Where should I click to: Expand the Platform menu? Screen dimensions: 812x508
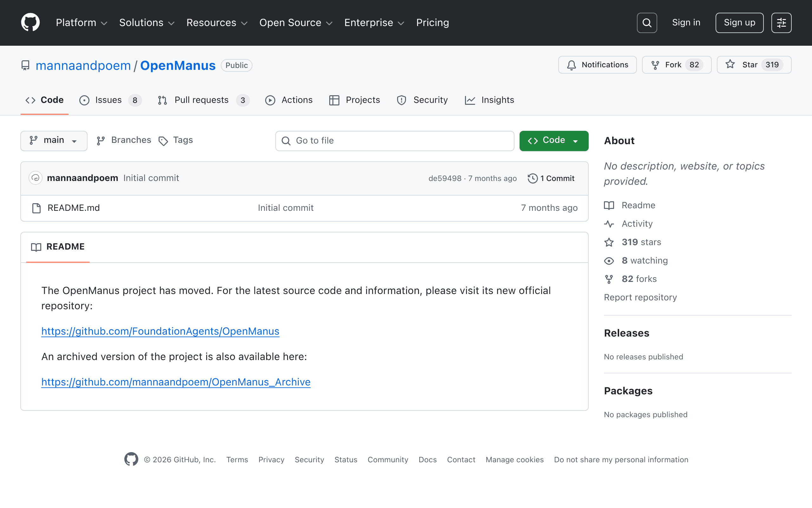coord(82,23)
